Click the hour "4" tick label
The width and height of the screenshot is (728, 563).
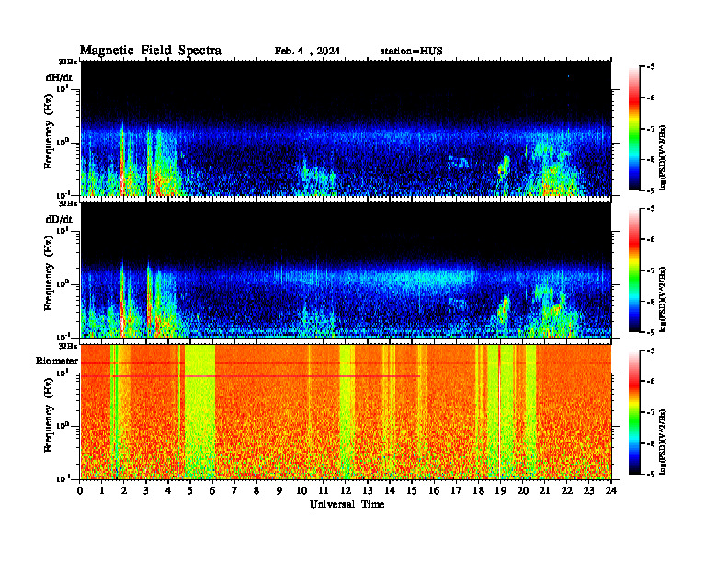[x=168, y=490]
